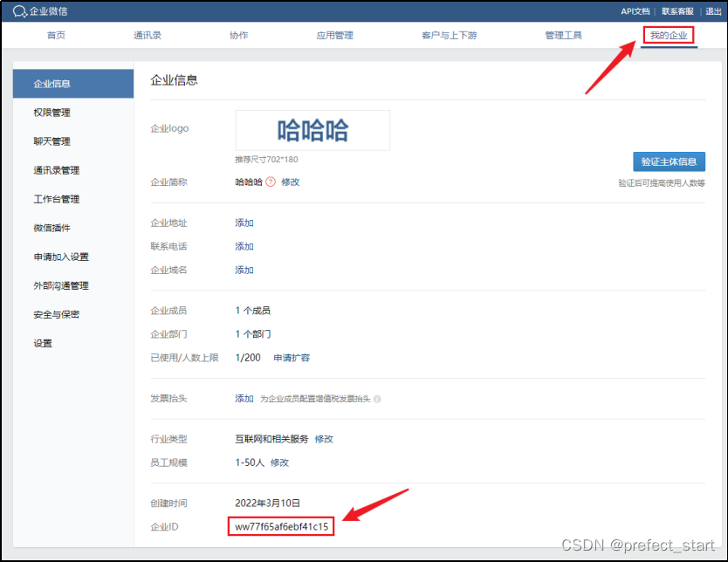Click the enterprise ID ww77f65af6ebf41c15

tap(281, 527)
